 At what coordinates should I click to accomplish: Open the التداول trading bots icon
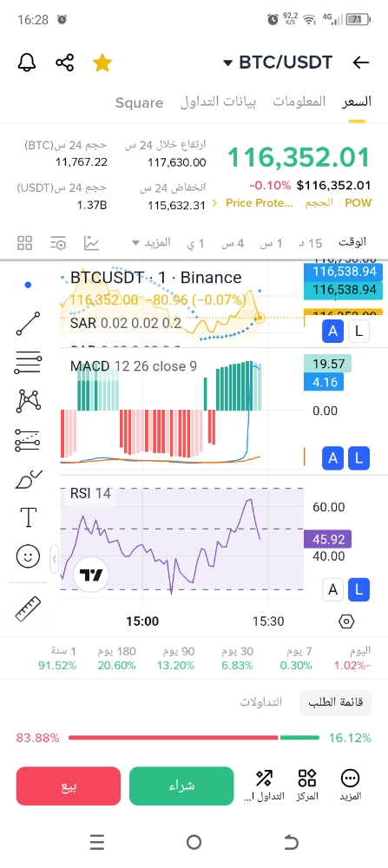(x=264, y=786)
